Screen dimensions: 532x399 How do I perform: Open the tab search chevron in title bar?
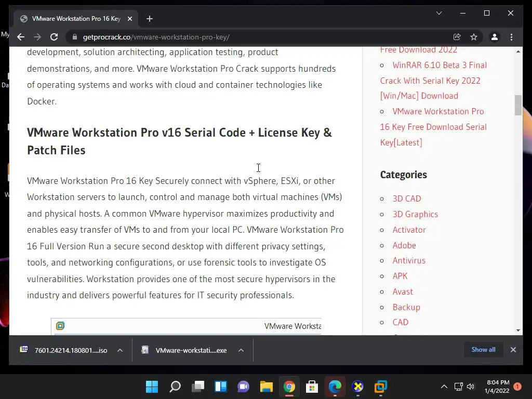click(x=438, y=13)
